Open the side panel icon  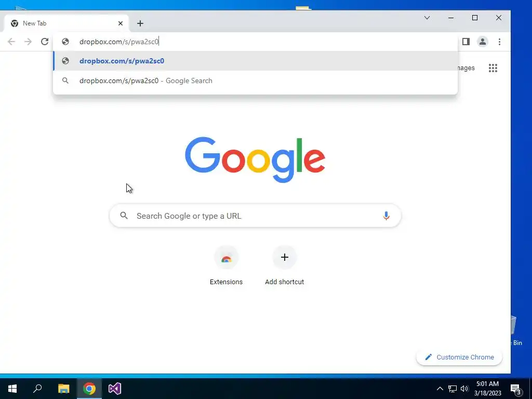466,42
